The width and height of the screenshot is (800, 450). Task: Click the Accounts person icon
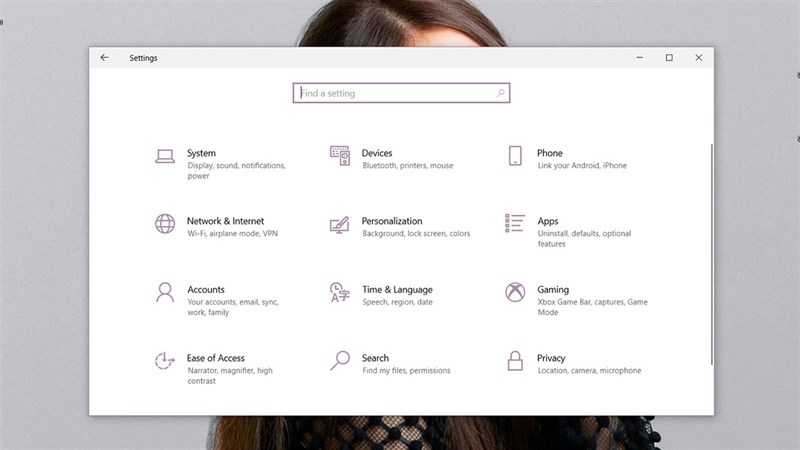pyautogui.click(x=165, y=292)
